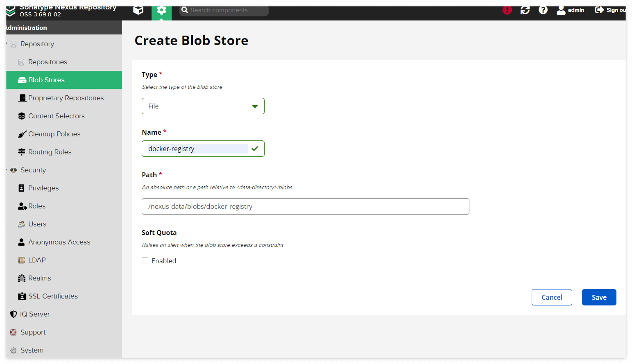Open Anonymous Access settings
This screenshot has height=364, width=632.
click(x=59, y=242)
